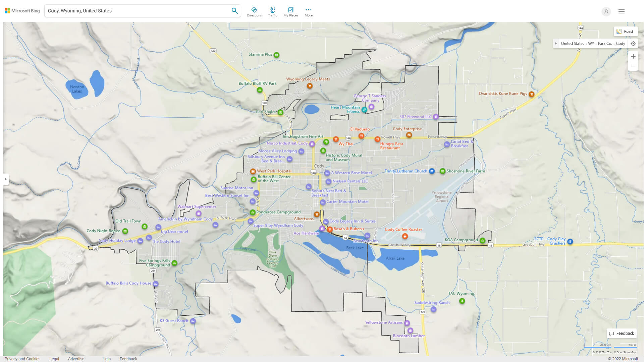Click inside the search input field
Image resolution: width=644 pixels, height=362 pixels.
coord(134,10)
